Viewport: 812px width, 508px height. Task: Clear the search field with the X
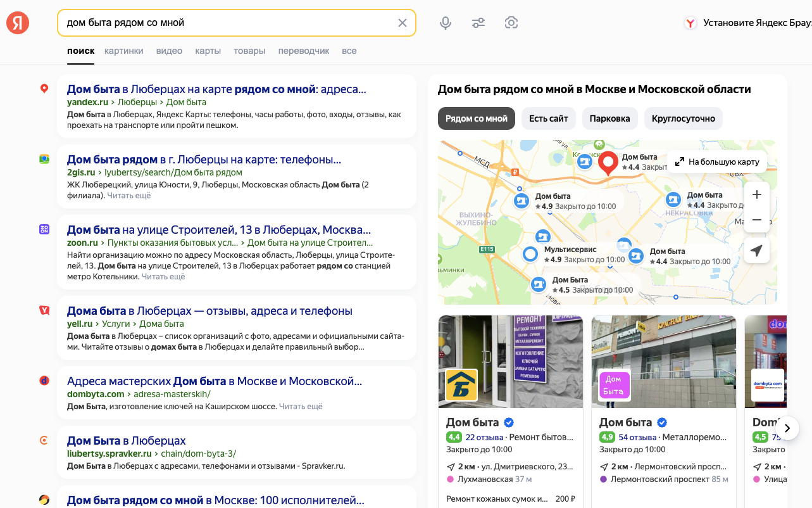point(402,22)
